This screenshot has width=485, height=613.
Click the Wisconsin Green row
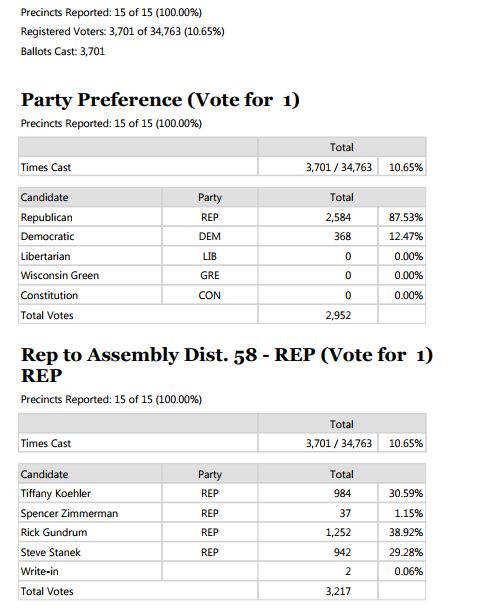tap(222, 276)
